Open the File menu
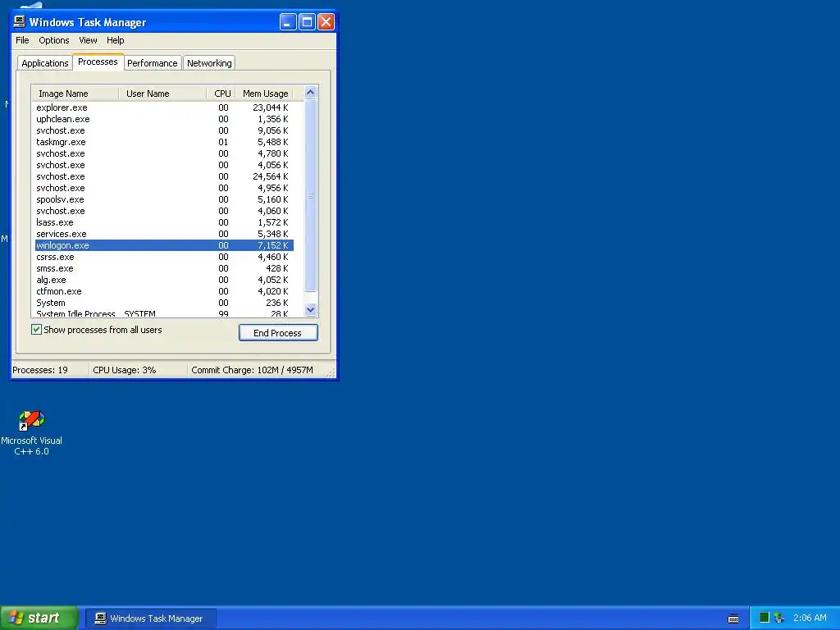Image resolution: width=840 pixels, height=630 pixels. pos(22,40)
